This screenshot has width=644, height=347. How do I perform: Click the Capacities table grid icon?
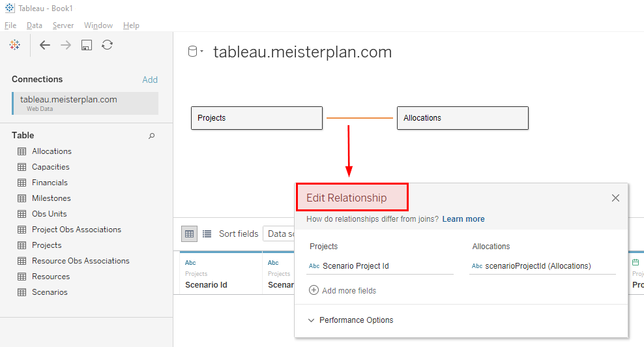pyautogui.click(x=22, y=167)
